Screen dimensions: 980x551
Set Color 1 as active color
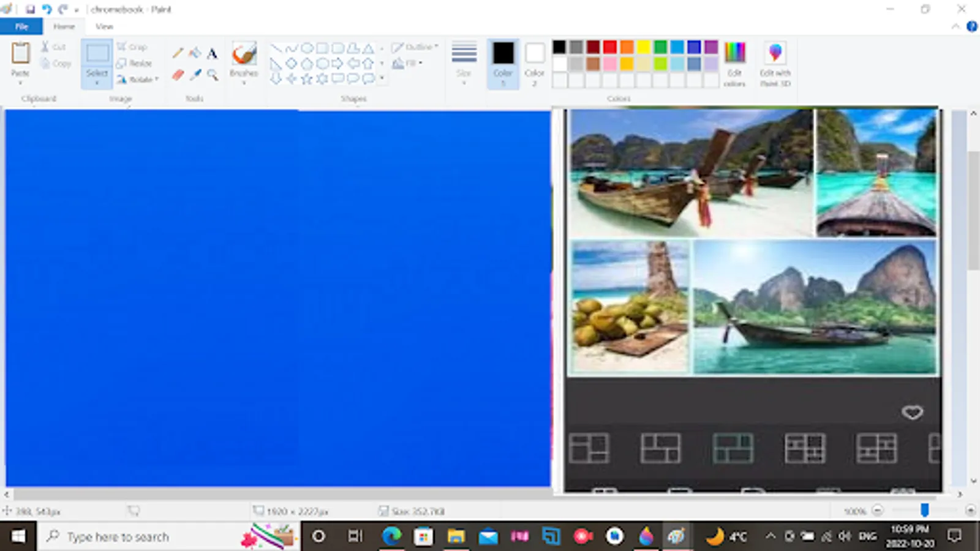(503, 62)
